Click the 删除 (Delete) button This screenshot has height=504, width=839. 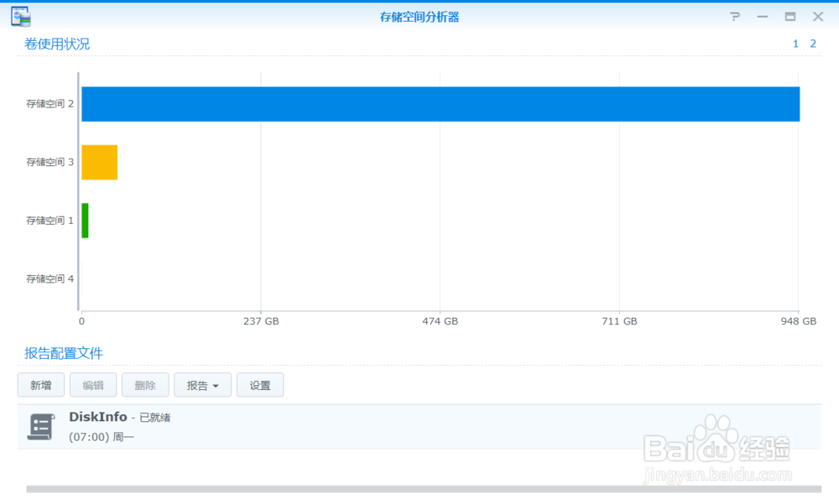tap(145, 385)
